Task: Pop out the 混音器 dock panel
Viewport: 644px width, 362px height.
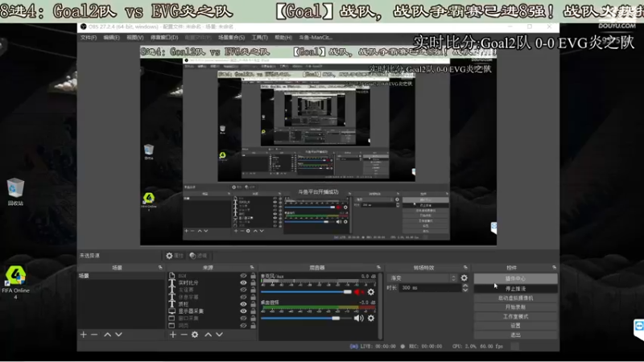Action: pos(378,268)
